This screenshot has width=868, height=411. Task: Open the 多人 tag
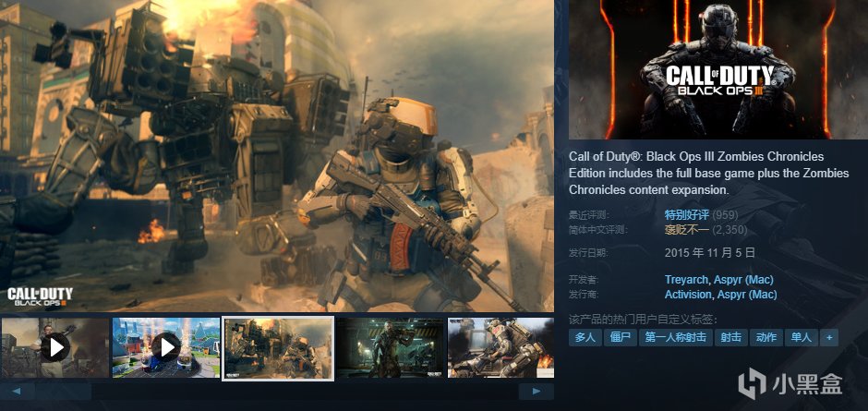[585, 337]
